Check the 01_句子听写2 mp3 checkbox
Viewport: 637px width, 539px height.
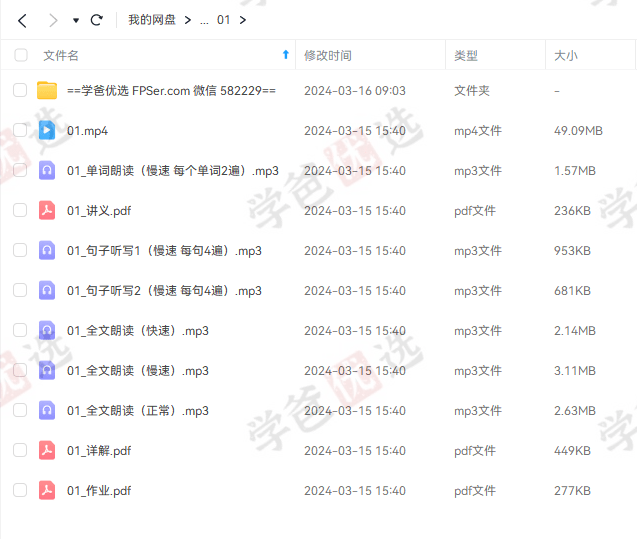pyautogui.click(x=20, y=290)
